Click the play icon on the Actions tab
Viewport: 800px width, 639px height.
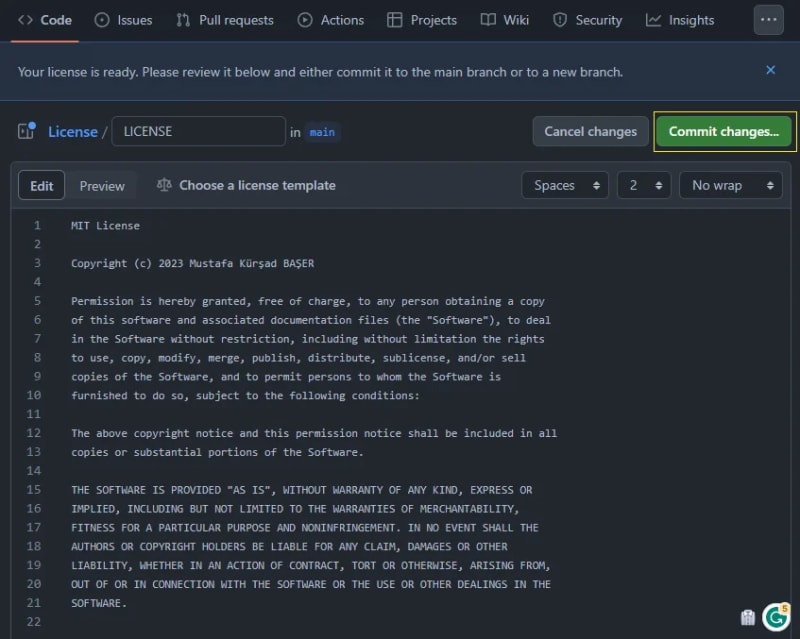click(303, 19)
